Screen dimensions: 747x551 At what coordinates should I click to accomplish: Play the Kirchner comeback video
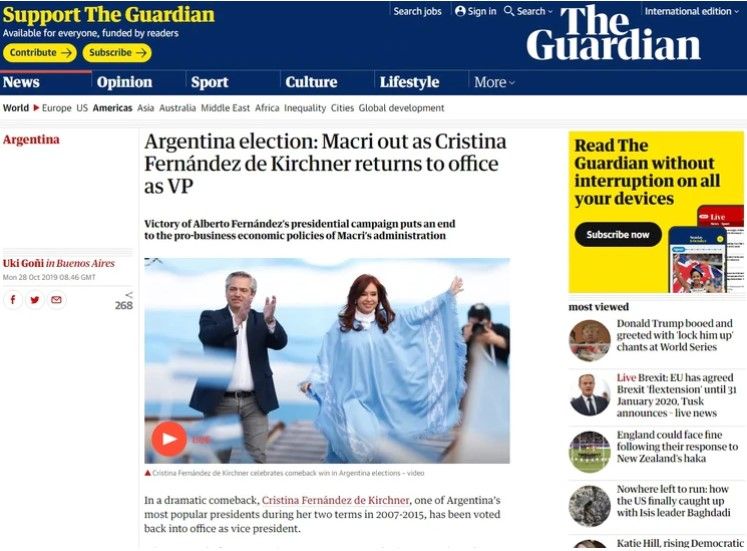click(x=169, y=439)
